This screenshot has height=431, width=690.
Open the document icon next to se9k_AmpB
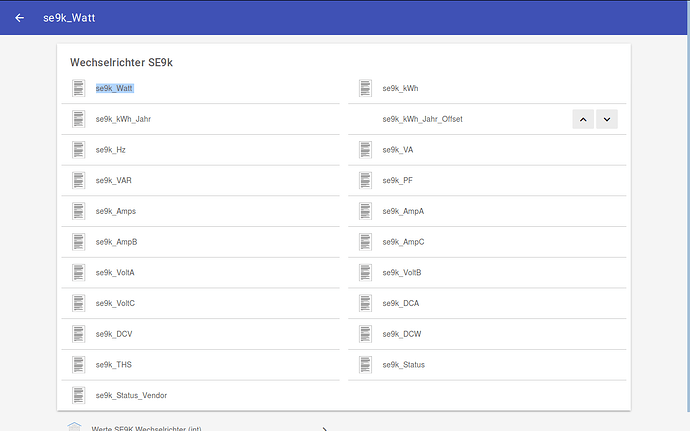tap(79, 242)
